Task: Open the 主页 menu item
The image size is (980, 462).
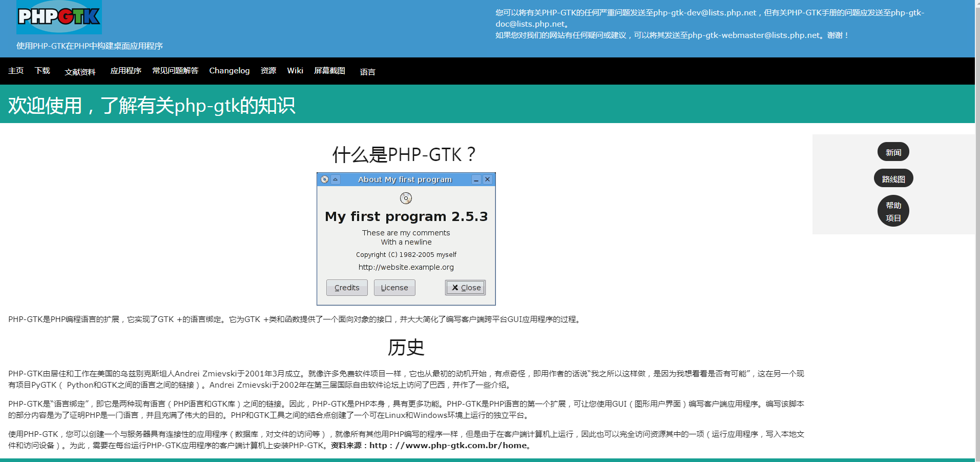Action: [x=16, y=71]
